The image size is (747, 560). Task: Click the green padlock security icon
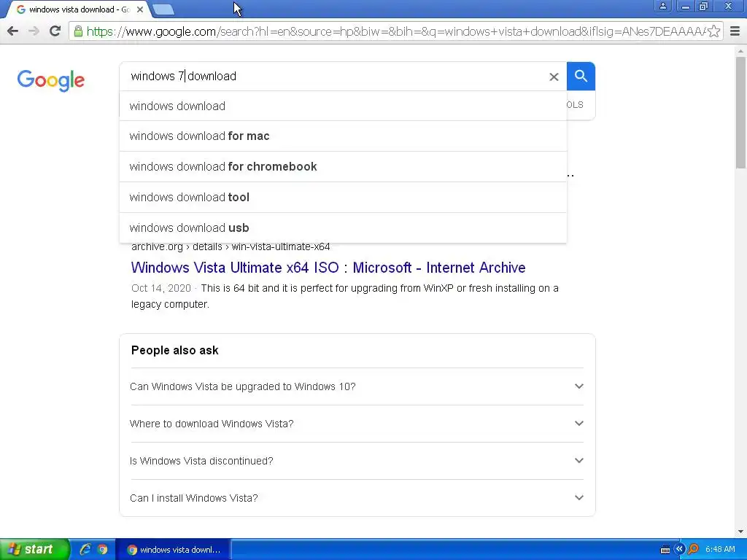coord(78,31)
